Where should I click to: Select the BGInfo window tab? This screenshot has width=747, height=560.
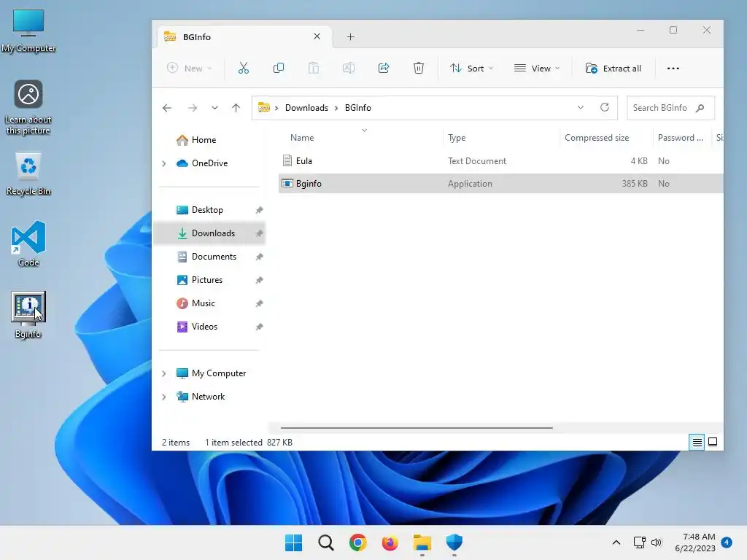point(244,36)
